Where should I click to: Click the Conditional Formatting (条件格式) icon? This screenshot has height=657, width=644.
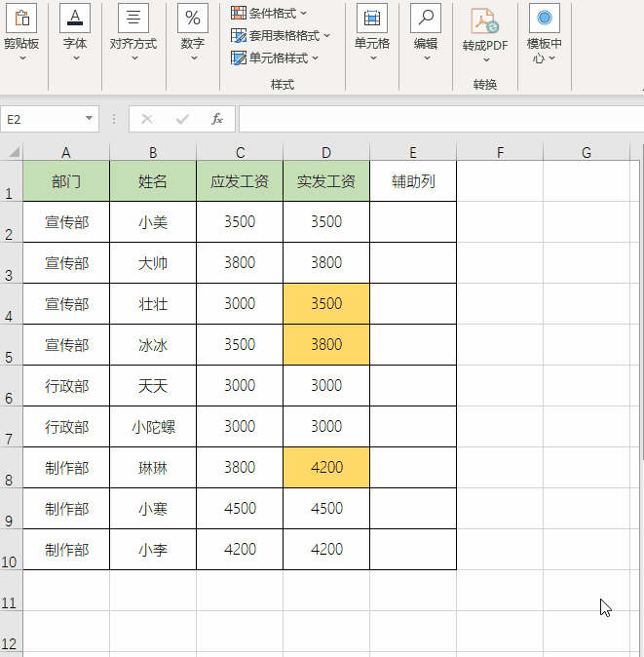239,13
